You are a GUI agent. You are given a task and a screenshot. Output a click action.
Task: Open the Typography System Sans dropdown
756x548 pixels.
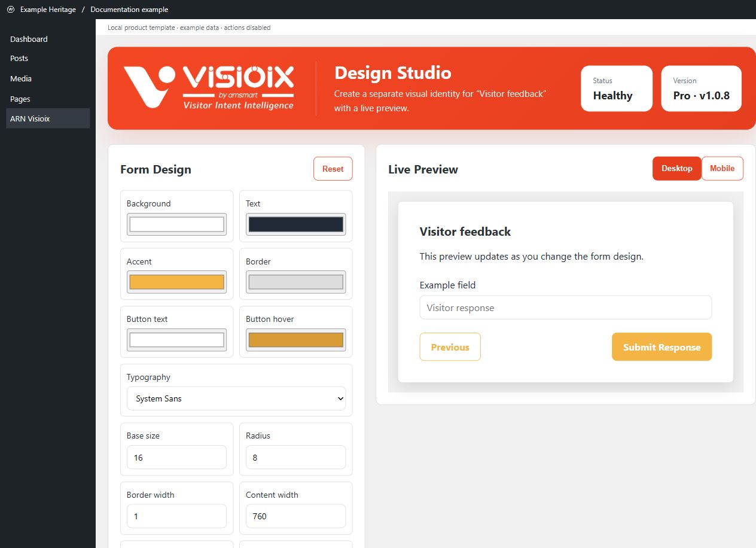[236, 398]
